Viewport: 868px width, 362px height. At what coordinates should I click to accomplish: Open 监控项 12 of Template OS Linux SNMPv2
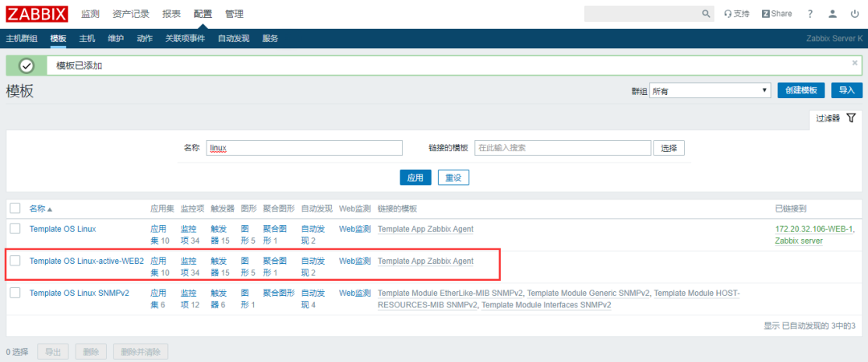190,298
